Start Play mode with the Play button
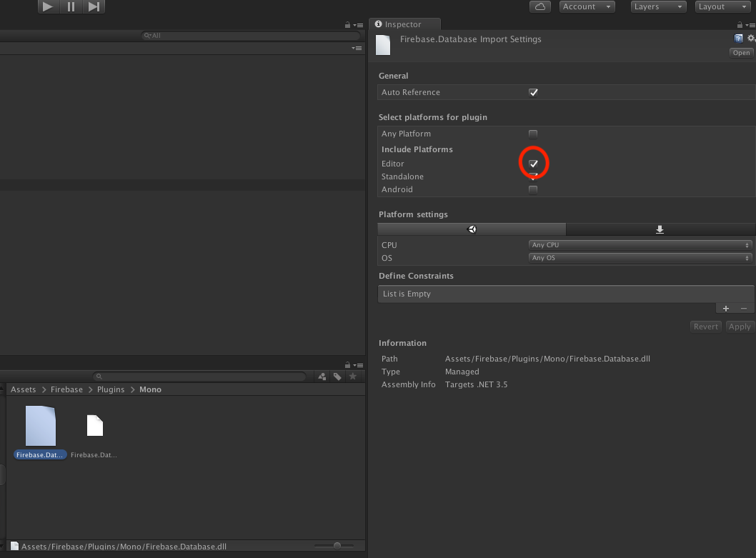The width and height of the screenshot is (756, 558). [x=48, y=6]
